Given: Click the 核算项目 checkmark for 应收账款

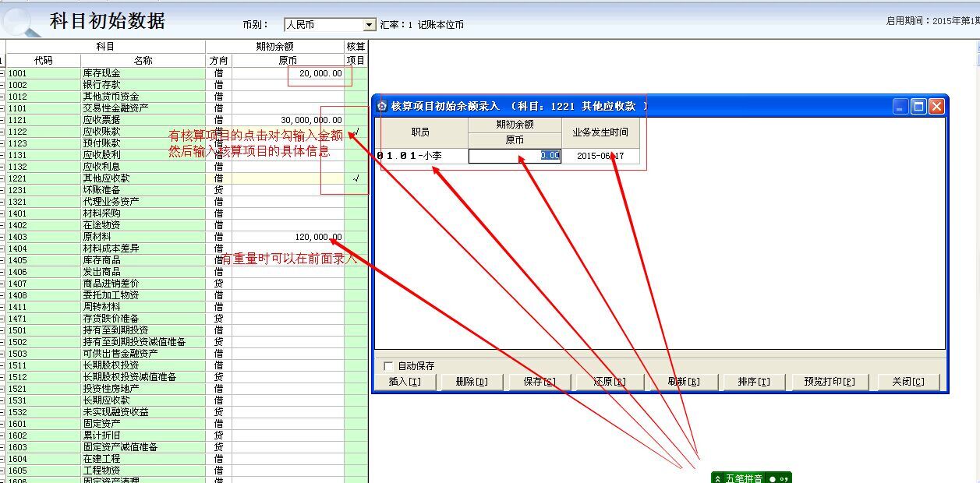Looking at the screenshot, I should pyautogui.click(x=356, y=132).
